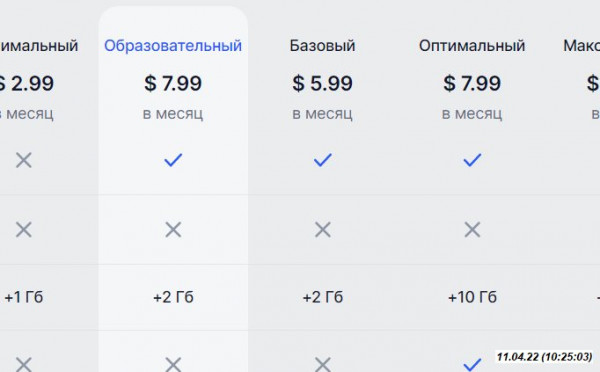Select the Образовательный plan heading

[173, 46]
